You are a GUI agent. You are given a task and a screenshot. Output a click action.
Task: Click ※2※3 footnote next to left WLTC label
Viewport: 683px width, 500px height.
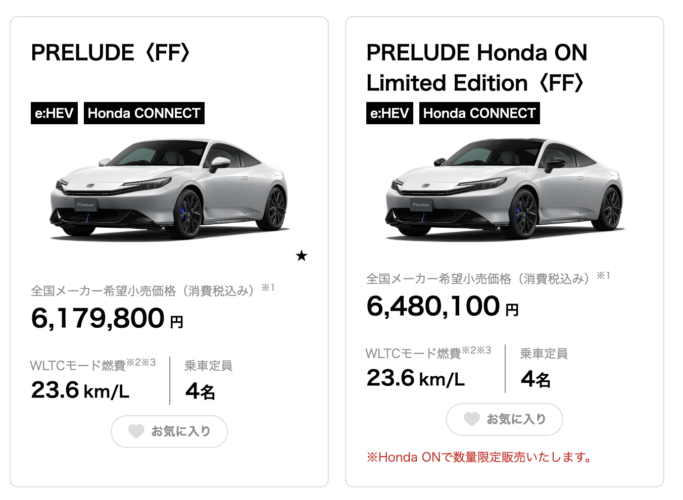[x=141, y=362]
